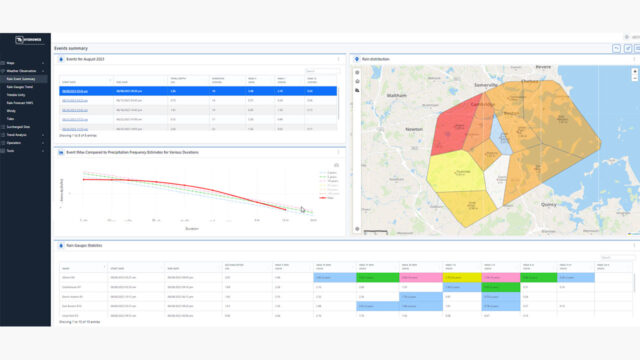The width and height of the screenshot is (640, 360).
Task: Expand the Maps menu chevron
Action: coord(43,63)
